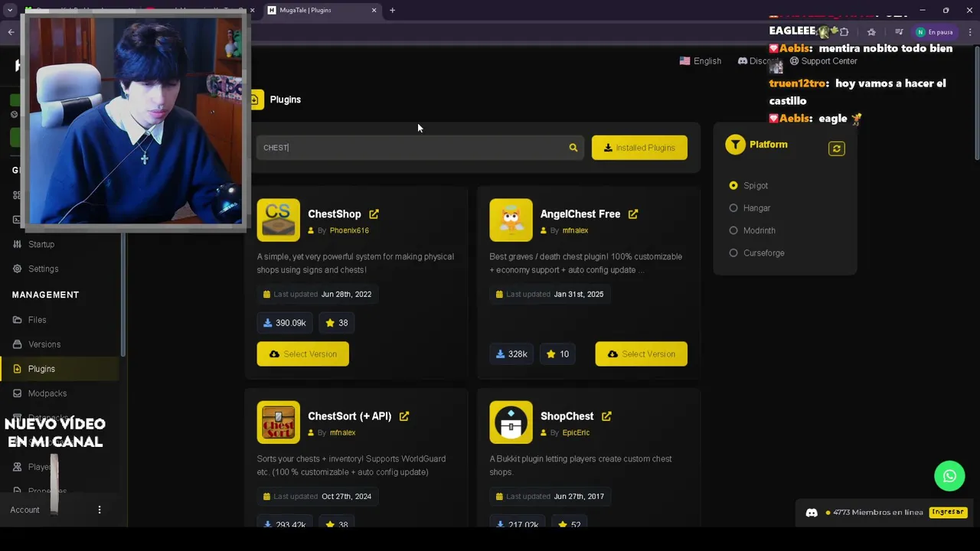Open author EpicEric profile link
980x551 pixels.
(x=576, y=432)
